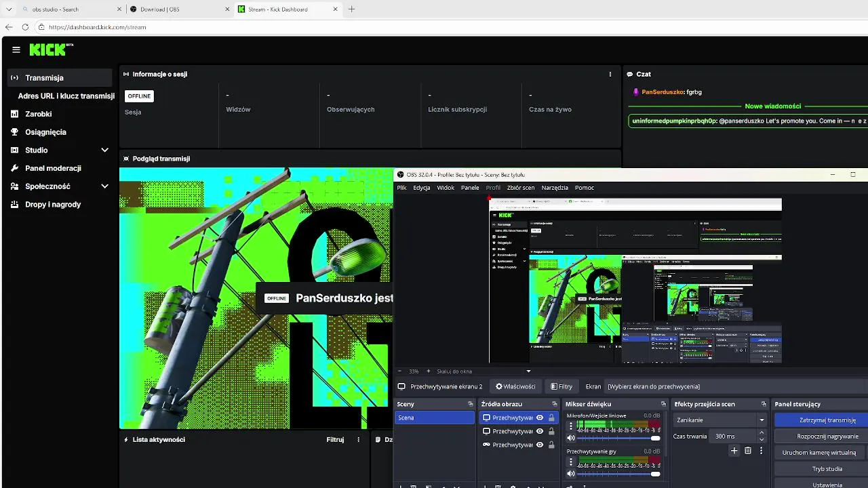Undock the Mikser dźwięku panel

click(x=663, y=404)
